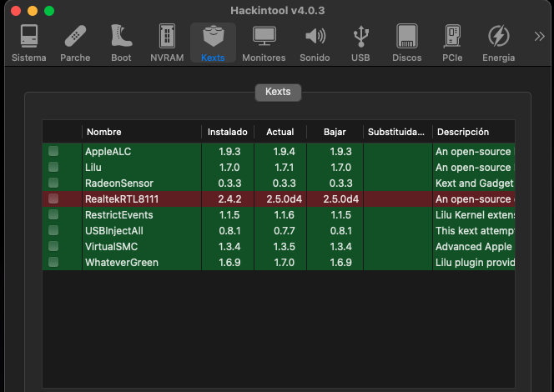The image size is (554, 392).
Task: Click RadeonSensor description 'Kext and Gadget'
Action: 475,183
